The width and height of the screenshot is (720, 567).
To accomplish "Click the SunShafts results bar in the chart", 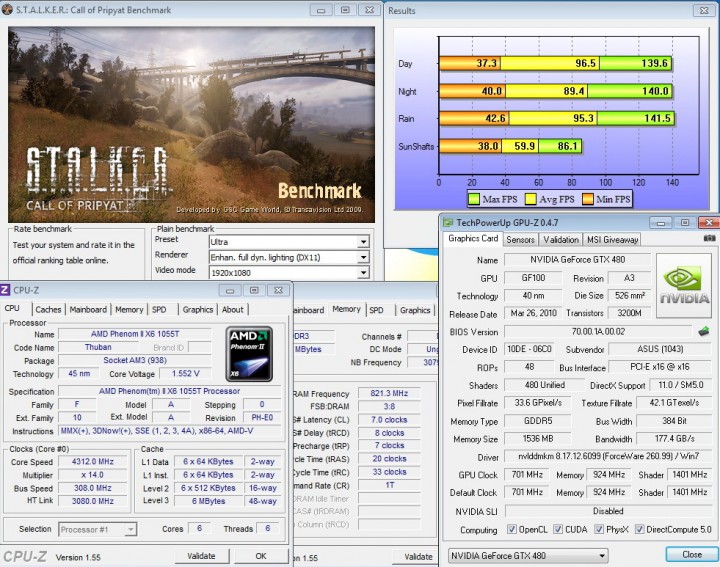I will click(511, 146).
